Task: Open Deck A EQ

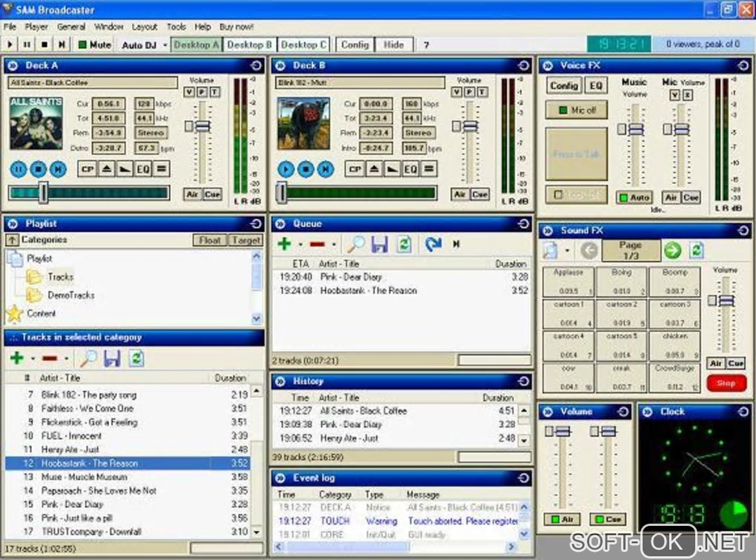Action: 143,169
